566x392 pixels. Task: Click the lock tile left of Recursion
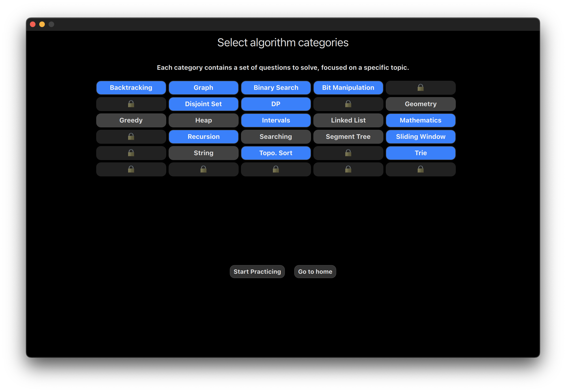(131, 136)
